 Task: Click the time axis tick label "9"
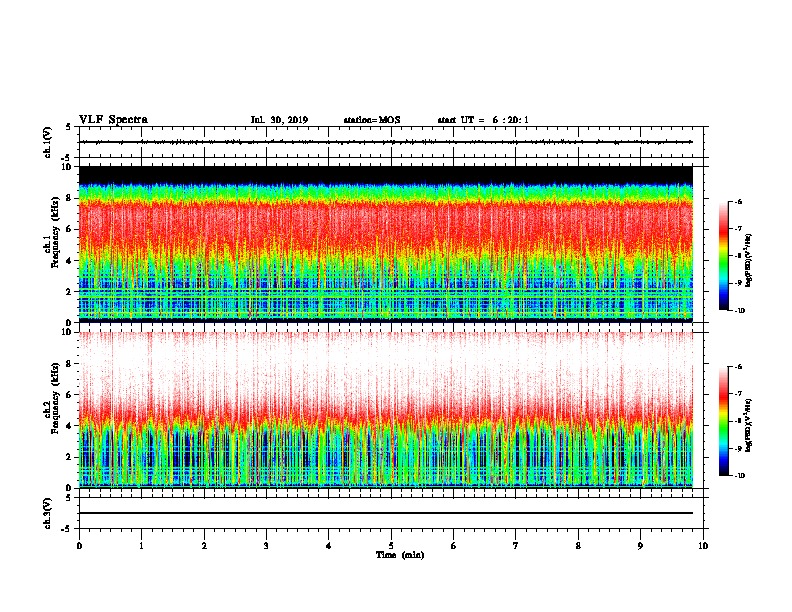pos(640,545)
